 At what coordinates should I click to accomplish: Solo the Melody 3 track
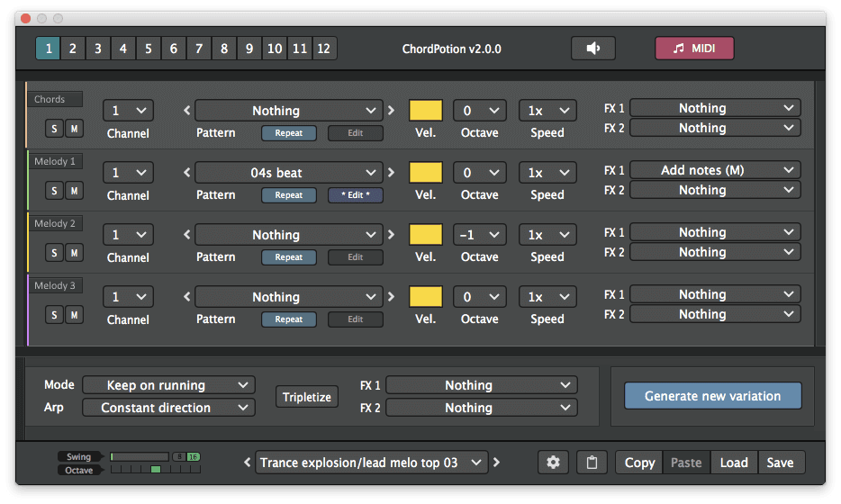[54, 315]
